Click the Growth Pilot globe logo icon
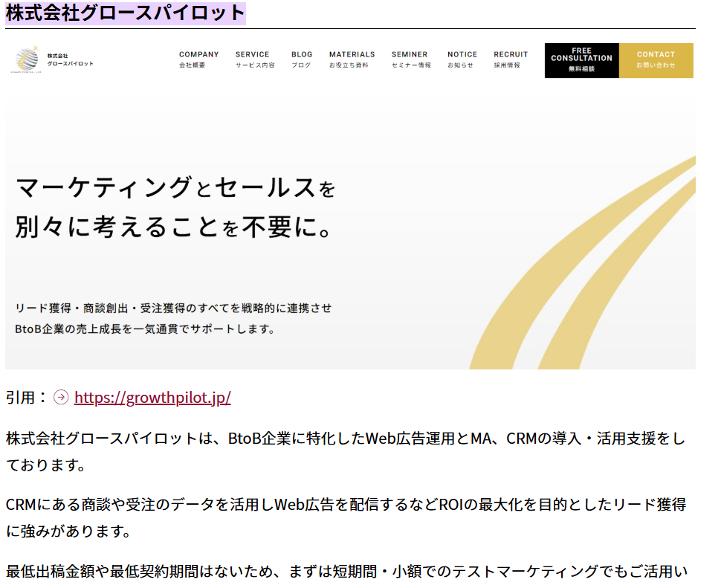 pos(26,59)
